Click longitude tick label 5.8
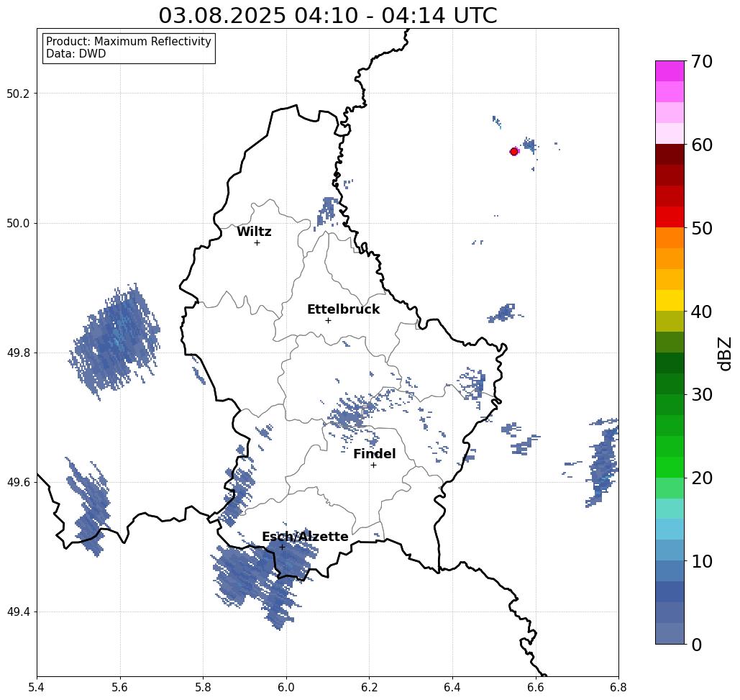 [x=203, y=687]
